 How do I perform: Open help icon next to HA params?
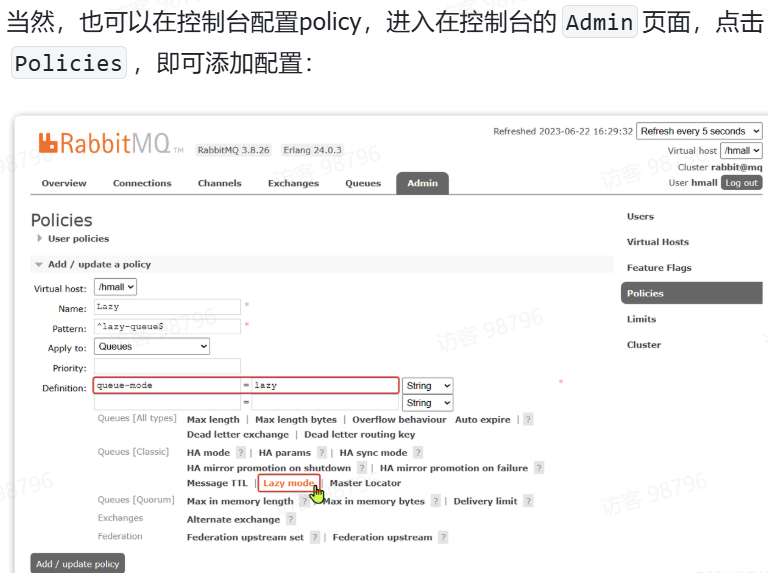(x=322, y=453)
